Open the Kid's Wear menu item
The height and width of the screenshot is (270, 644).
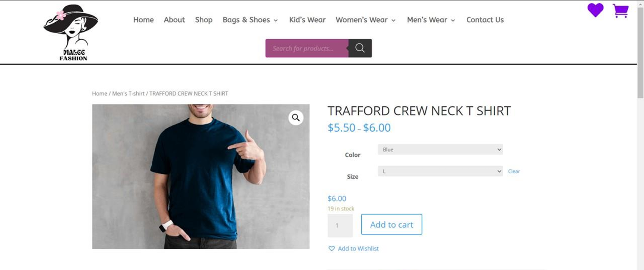pyautogui.click(x=307, y=20)
